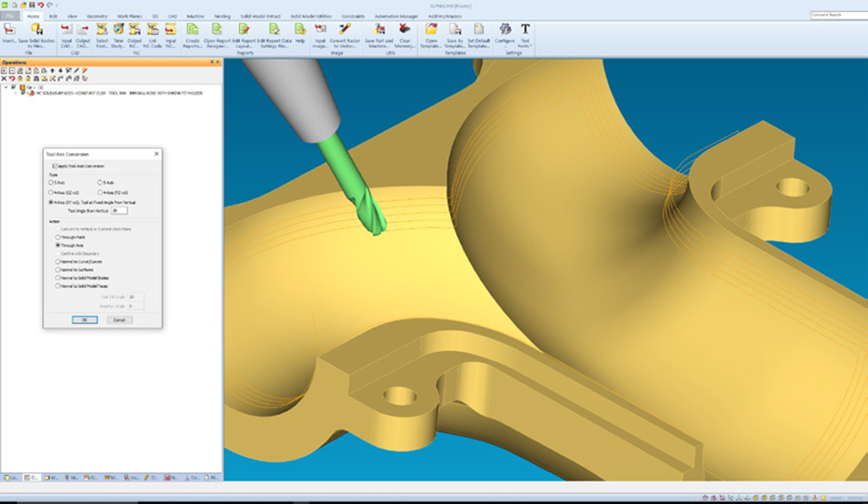Screen dimensions: 868x504
Task: Select the 4-Axis (YZ rot) option
Action: 100,192
